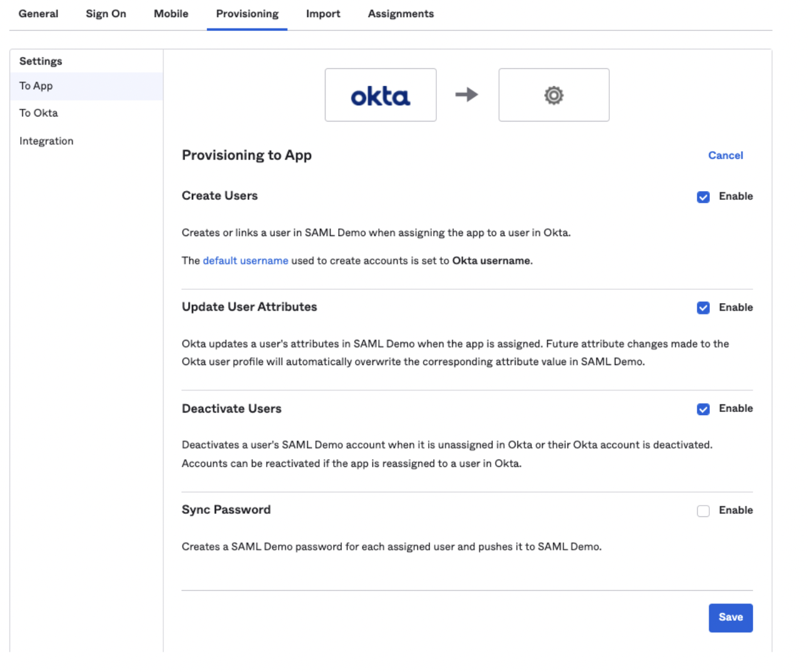Click the arrow between Okta and app
Image resolution: width=808 pixels, height=672 pixels.
[x=467, y=95]
